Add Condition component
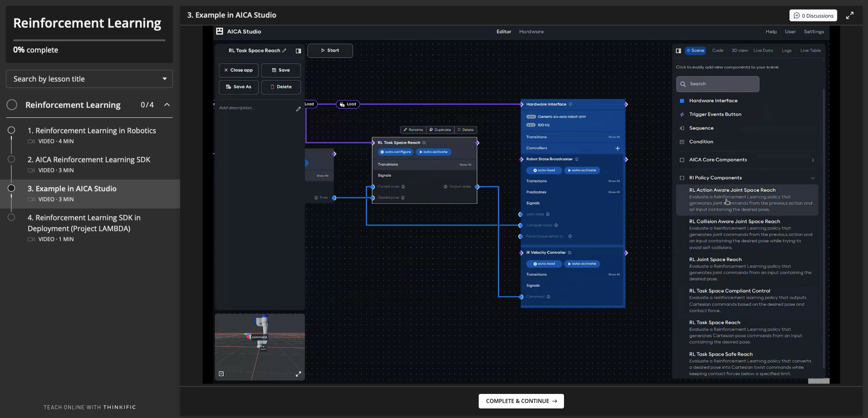 (701, 141)
